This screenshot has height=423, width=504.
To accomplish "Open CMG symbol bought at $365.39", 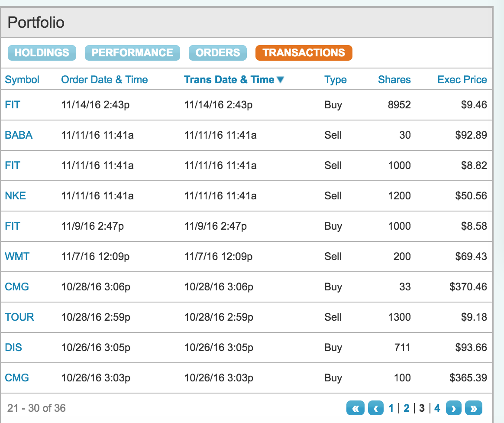I will pyautogui.click(x=17, y=377).
